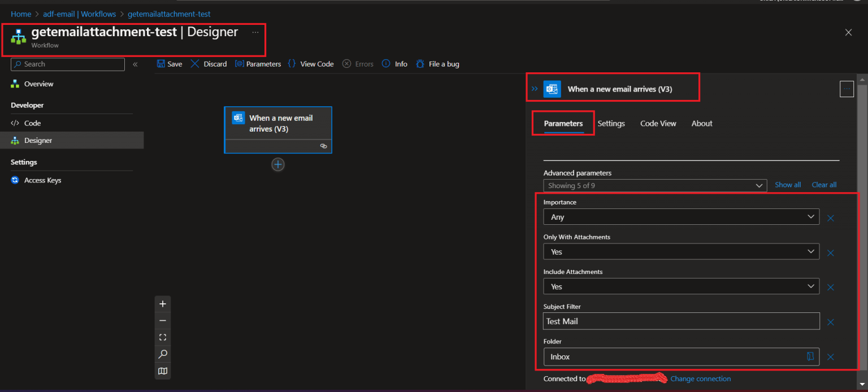This screenshot has height=392, width=868.
Task: Click the Clear all link
Action: point(824,185)
